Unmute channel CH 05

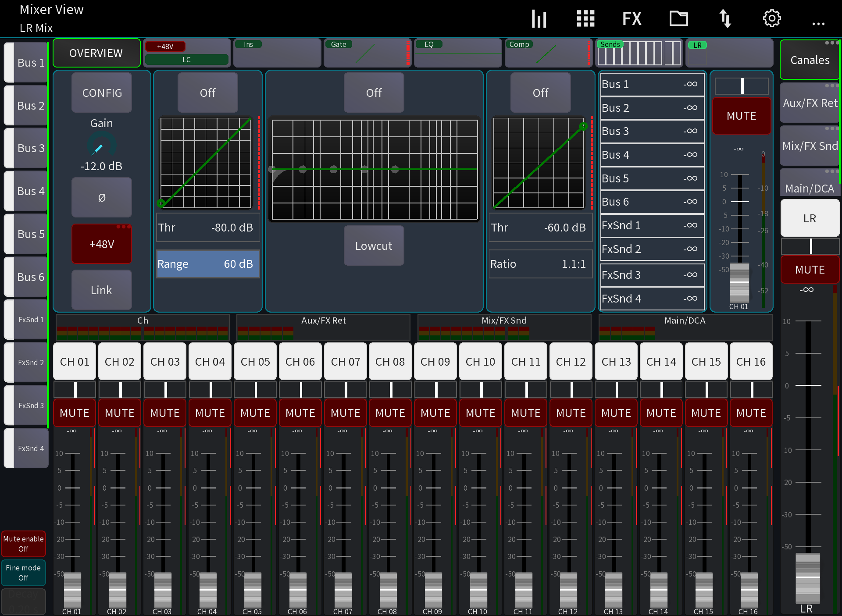point(255,413)
